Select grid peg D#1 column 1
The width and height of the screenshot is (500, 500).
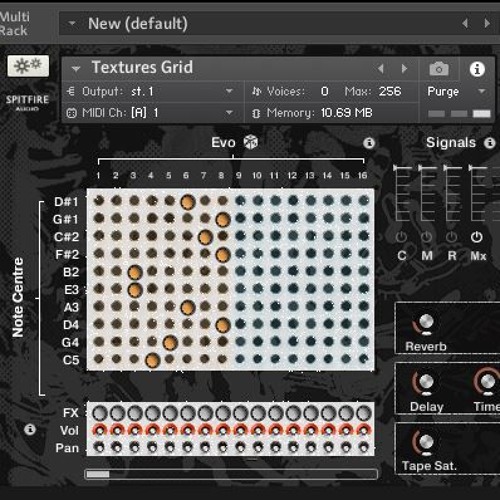point(99,200)
